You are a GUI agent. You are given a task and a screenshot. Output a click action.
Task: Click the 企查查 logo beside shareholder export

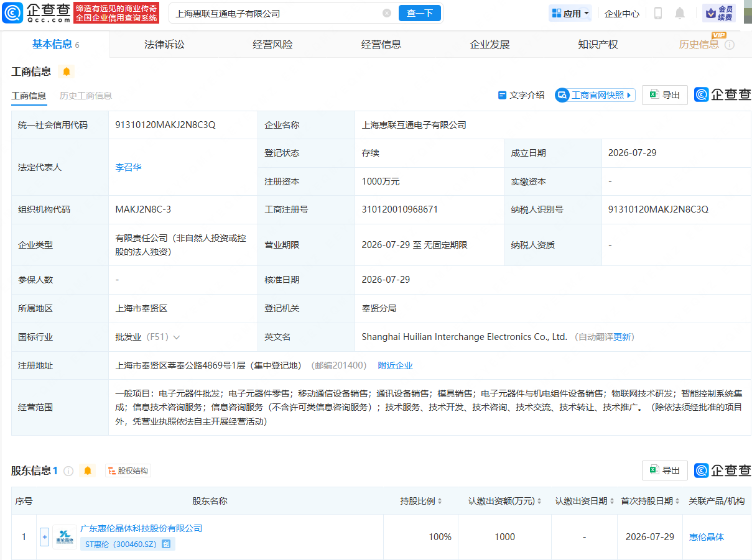pos(723,470)
